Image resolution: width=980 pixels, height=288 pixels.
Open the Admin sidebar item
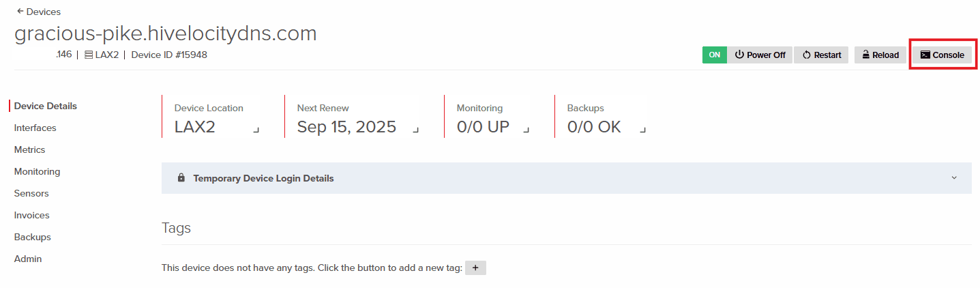[x=28, y=259]
